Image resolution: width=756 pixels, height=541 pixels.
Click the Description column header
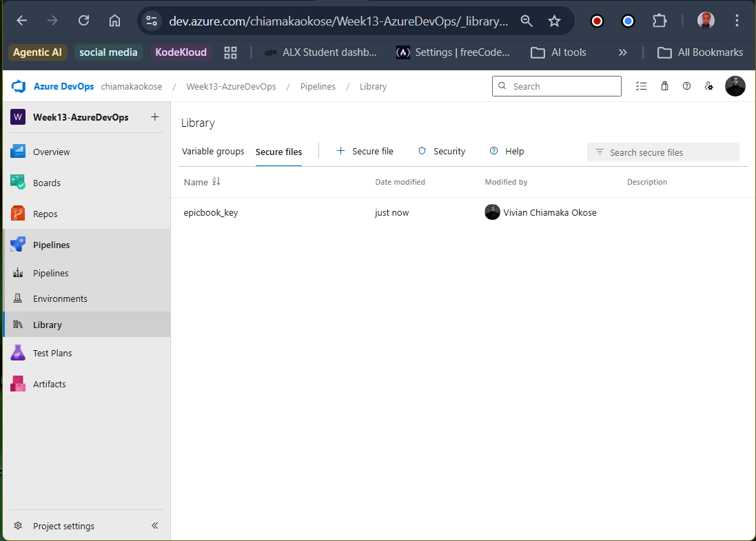(x=647, y=182)
